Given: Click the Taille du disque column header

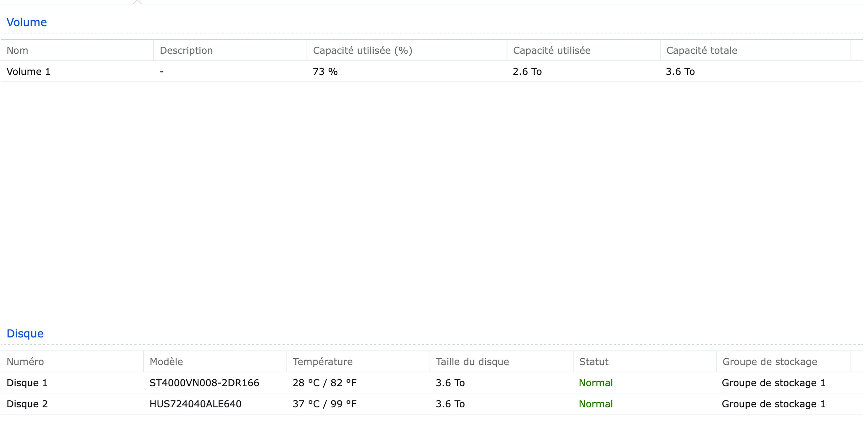Looking at the screenshot, I should (x=472, y=362).
